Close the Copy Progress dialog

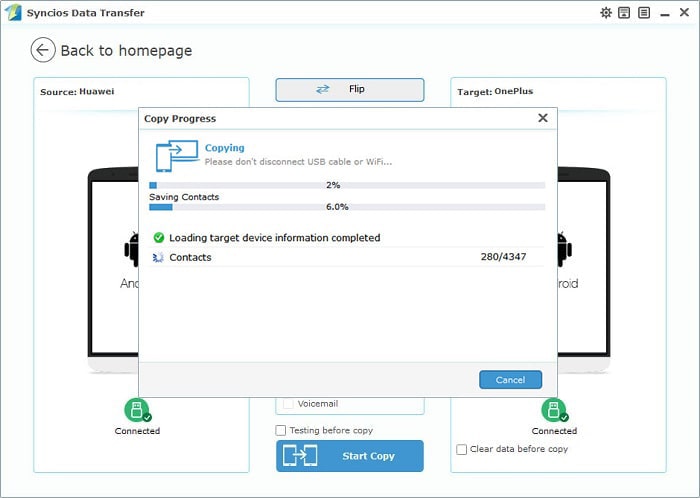tap(542, 118)
